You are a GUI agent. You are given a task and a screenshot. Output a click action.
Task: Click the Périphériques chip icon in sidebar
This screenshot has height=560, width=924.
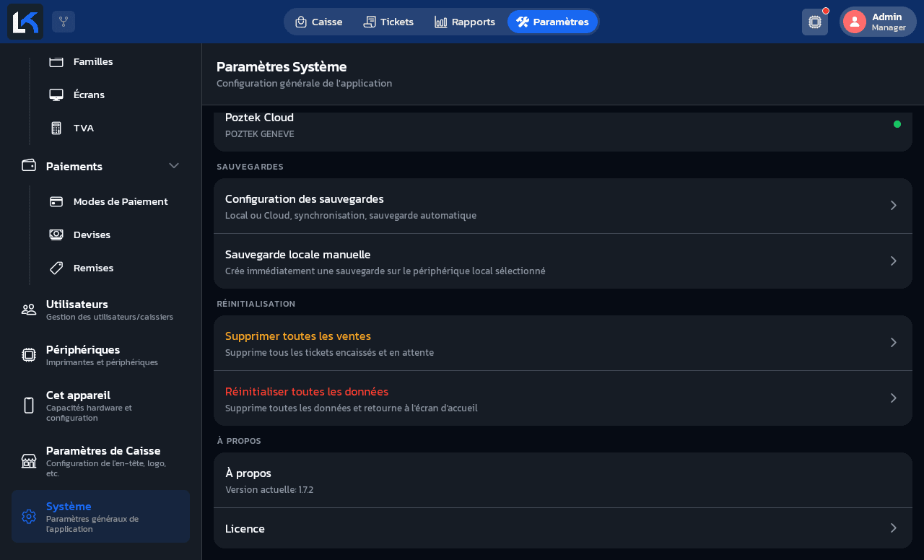tap(29, 355)
